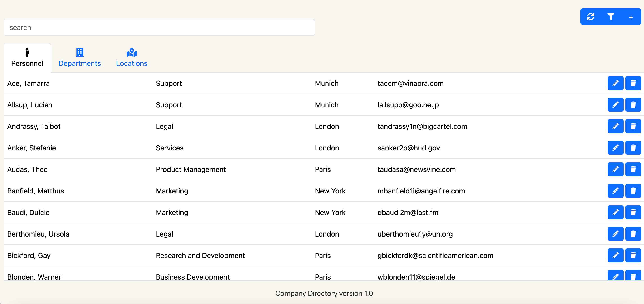This screenshot has height=304, width=644.
Task: Click pencil icon for Andrassy, Talbot
Action: 615,126
